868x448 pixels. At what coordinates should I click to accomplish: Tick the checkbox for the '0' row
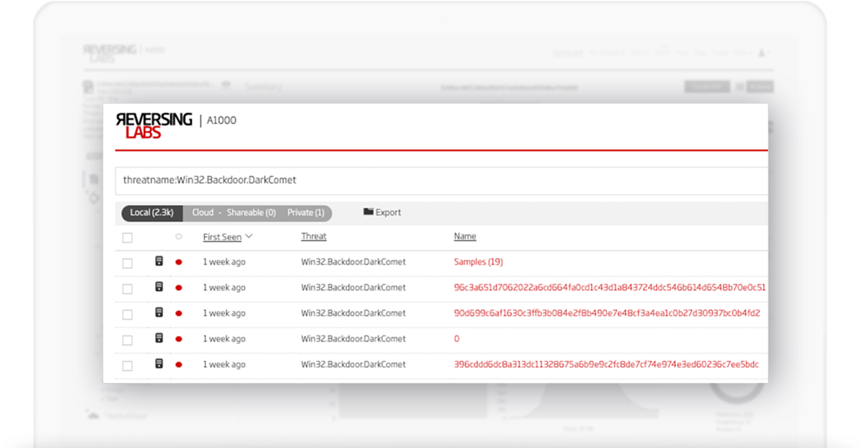[127, 340]
